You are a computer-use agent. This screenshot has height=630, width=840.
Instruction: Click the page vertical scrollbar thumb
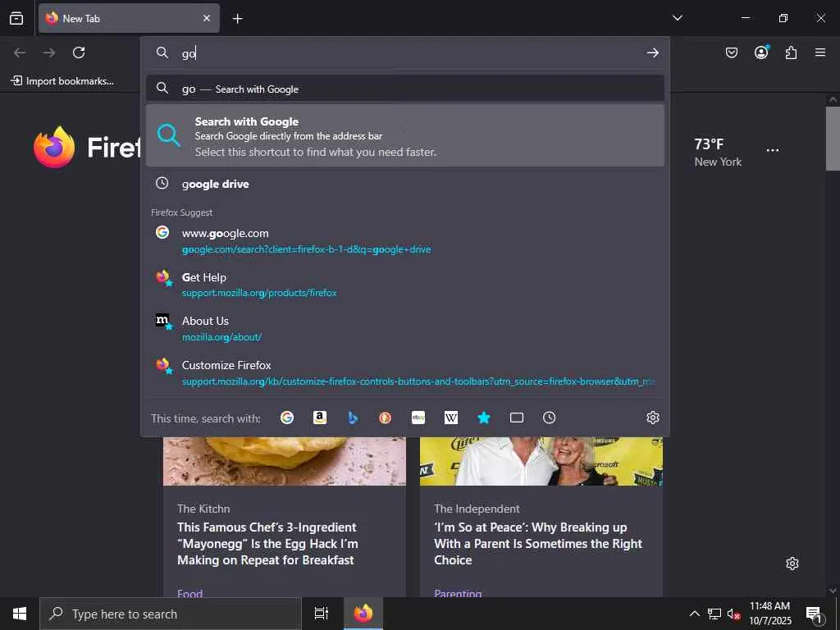point(833,139)
